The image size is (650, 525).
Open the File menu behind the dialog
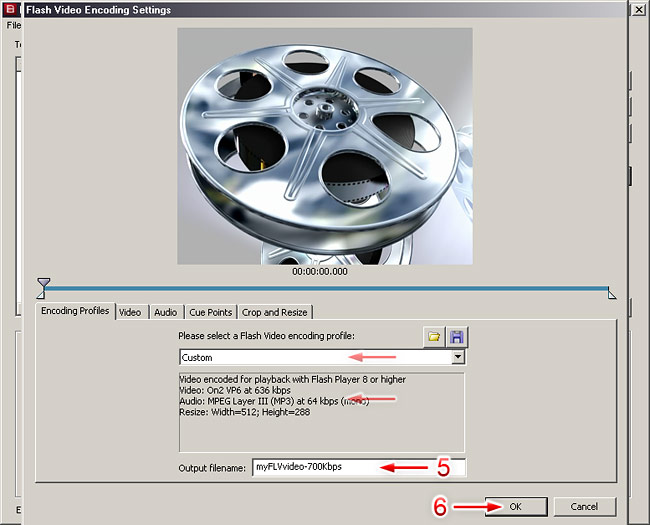tap(14, 25)
